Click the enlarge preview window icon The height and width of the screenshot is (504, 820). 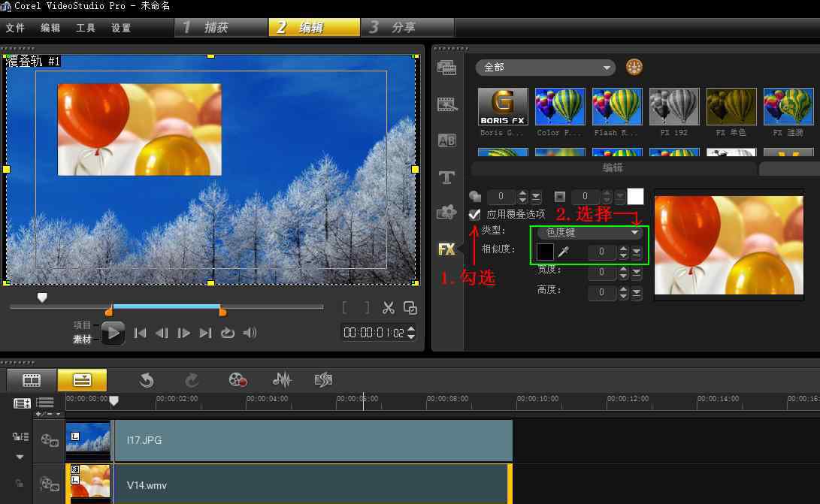coord(410,308)
